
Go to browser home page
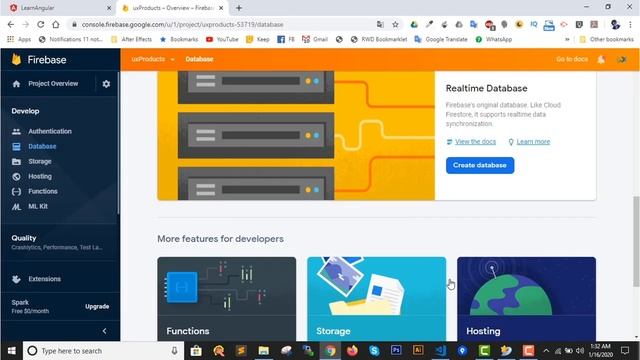56,24
